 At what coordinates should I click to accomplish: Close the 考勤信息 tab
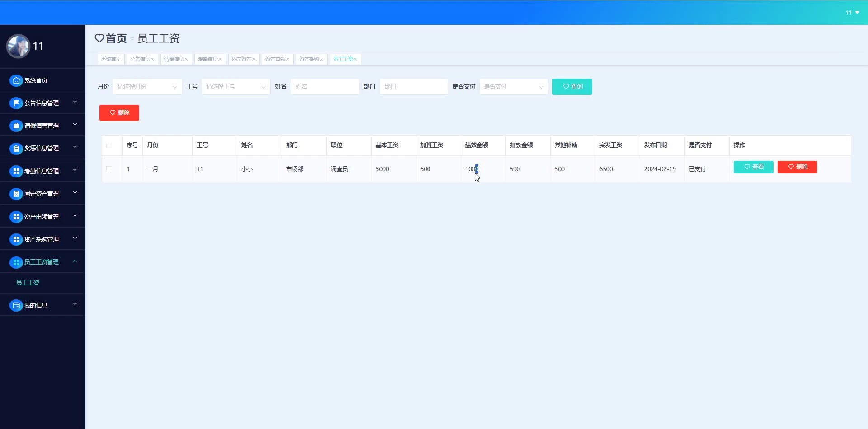(x=220, y=59)
